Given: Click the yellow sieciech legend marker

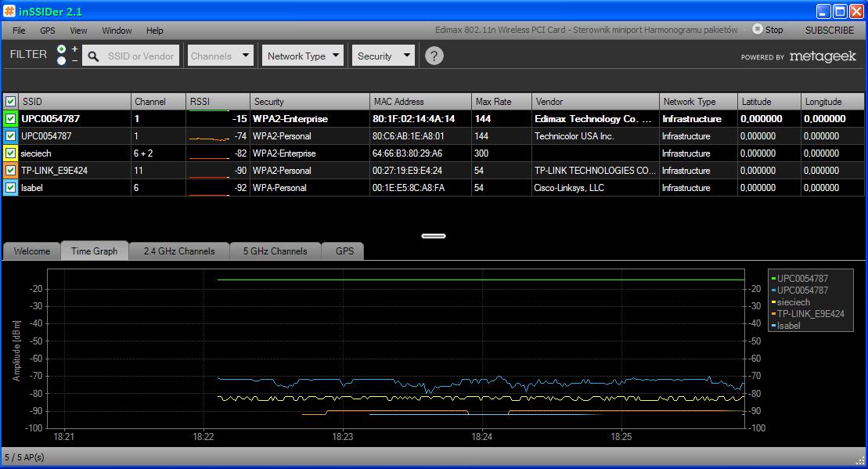Looking at the screenshot, I should (773, 302).
